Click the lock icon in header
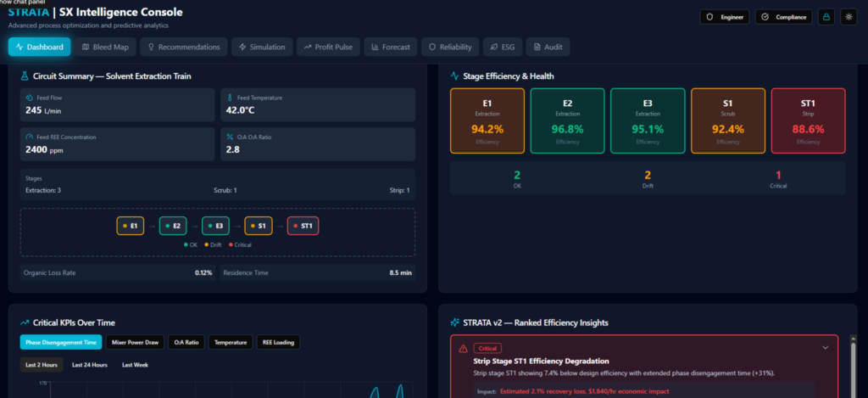The image size is (868, 398). (826, 17)
